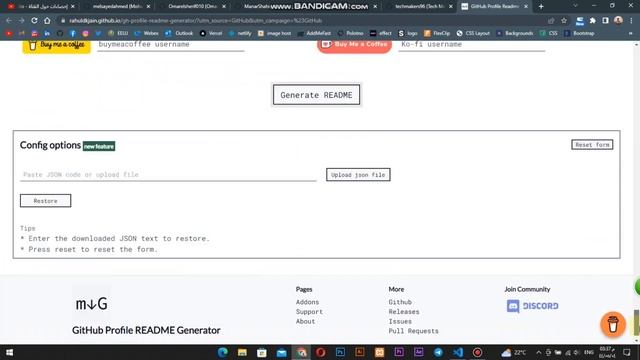This screenshot has height=360, width=640.
Task: Click the share page icon in address bar
Action: click(x=551, y=20)
